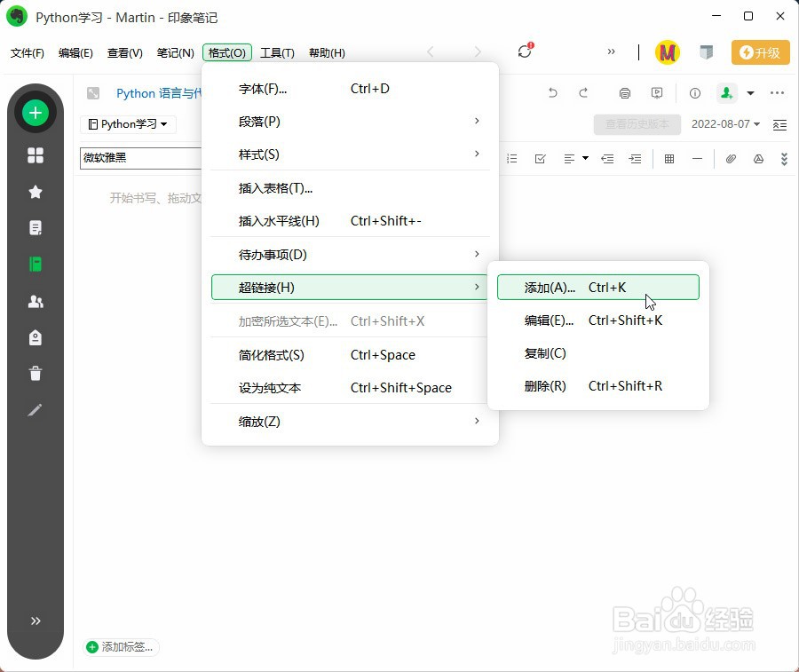Click the 查看历史版本 button
The width and height of the screenshot is (799, 672).
637,124
